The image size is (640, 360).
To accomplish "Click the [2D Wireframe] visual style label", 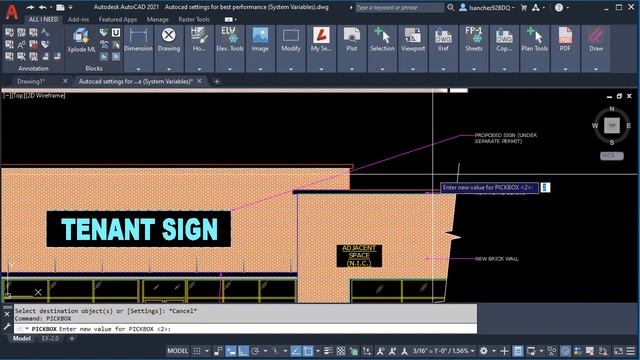I will point(45,96).
